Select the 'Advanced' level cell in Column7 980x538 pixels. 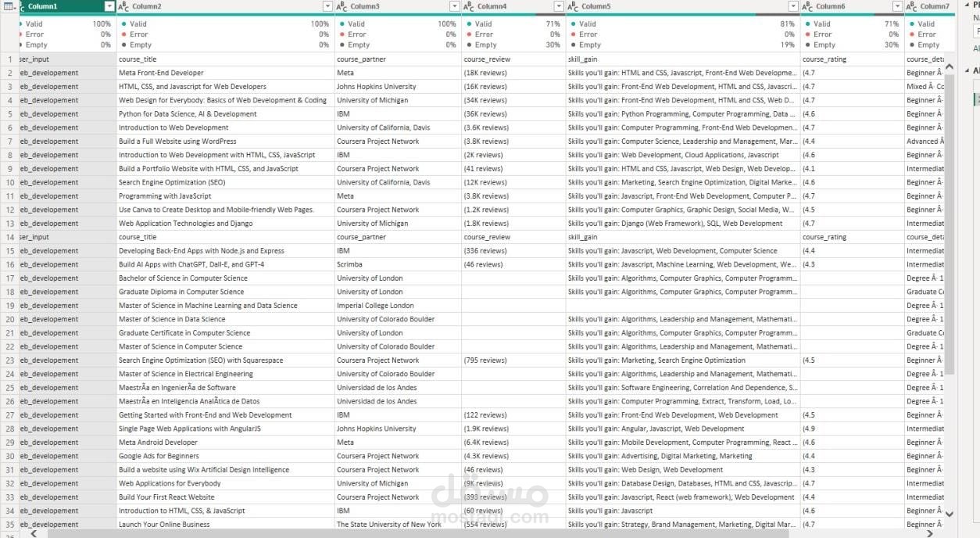(x=925, y=142)
